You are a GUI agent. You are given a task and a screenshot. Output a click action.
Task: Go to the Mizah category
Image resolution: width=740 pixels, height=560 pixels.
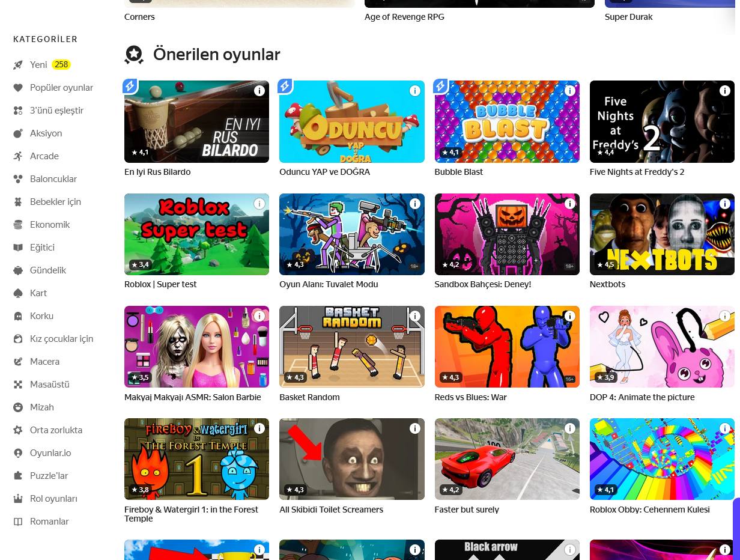[42, 407]
